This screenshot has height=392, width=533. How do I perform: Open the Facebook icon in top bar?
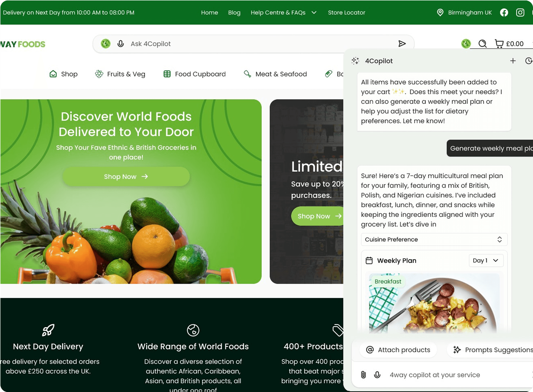(x=504, y=12)
